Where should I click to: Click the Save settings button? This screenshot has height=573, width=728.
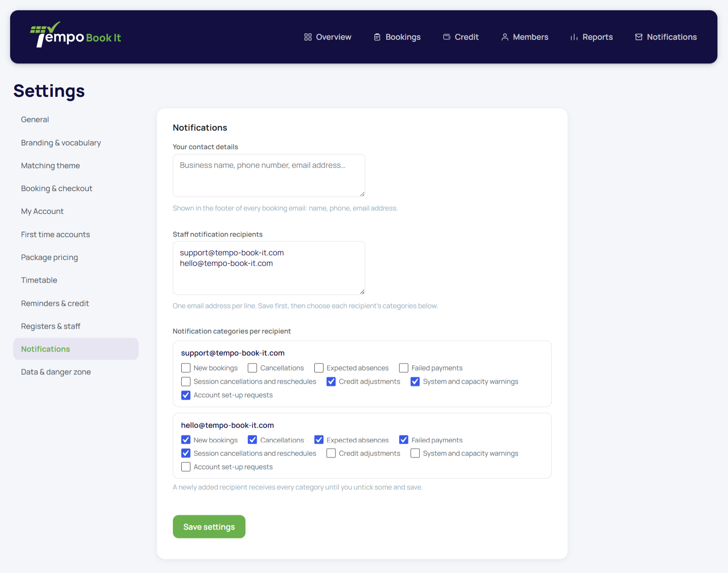pos(209,527)
